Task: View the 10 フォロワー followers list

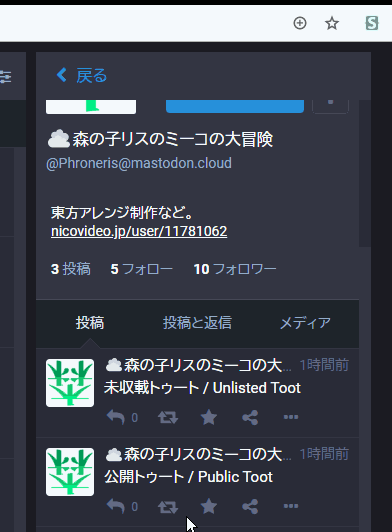Action: pos(235,269)
